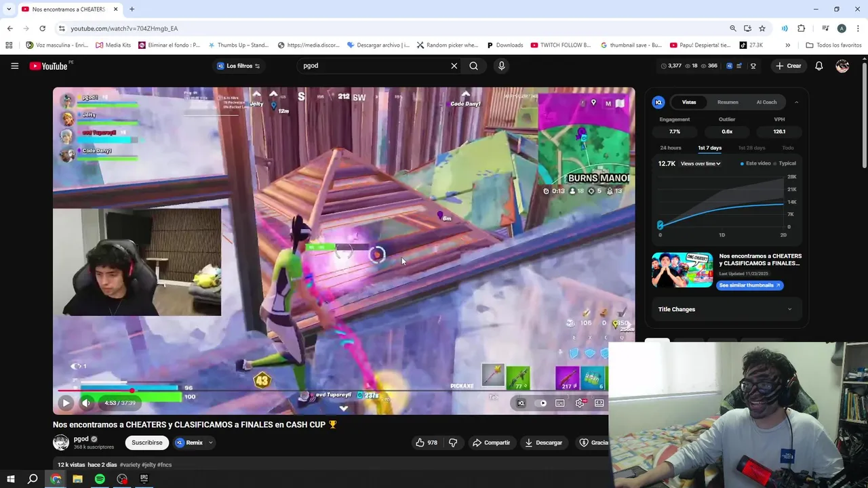
Task: Open the YouTube hamburger guide menu
Action: coord(14,66)
